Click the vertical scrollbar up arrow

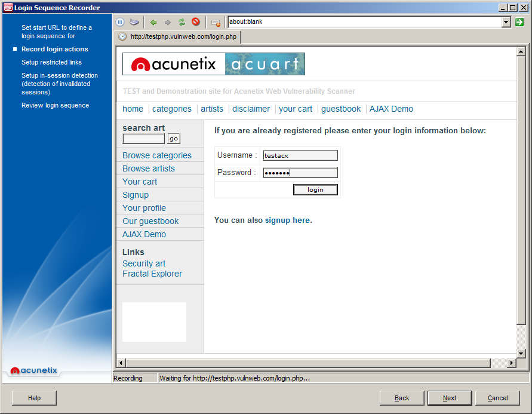pos(521,51)
